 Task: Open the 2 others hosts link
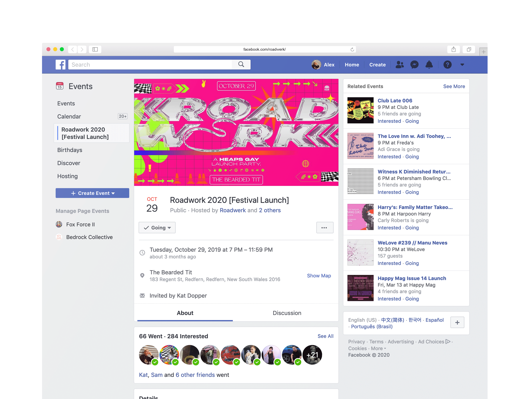[270, 210]
